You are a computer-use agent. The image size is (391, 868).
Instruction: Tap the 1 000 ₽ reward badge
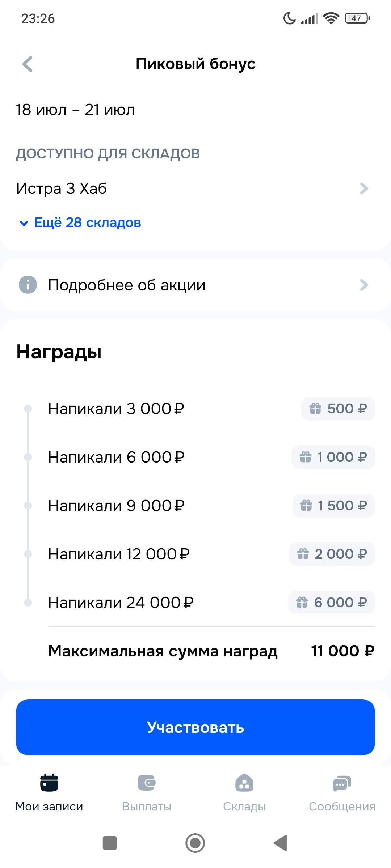[x=333, y=457]
